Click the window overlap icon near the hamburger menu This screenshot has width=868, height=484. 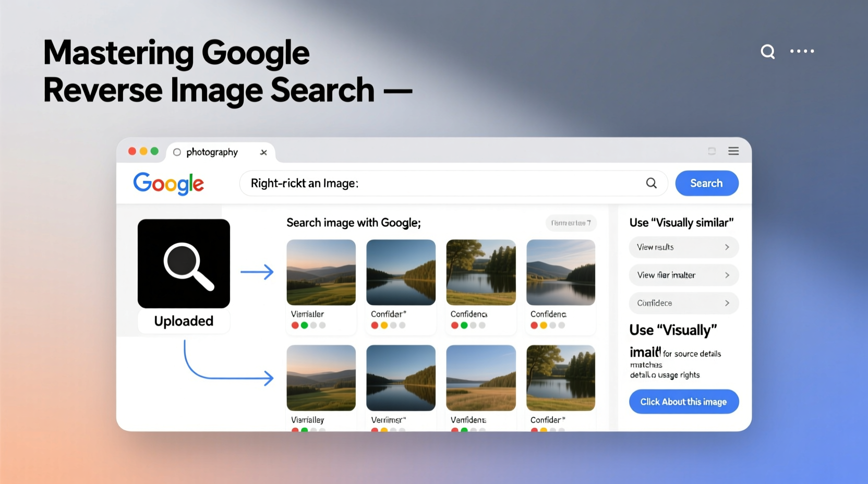pos(712,151)
